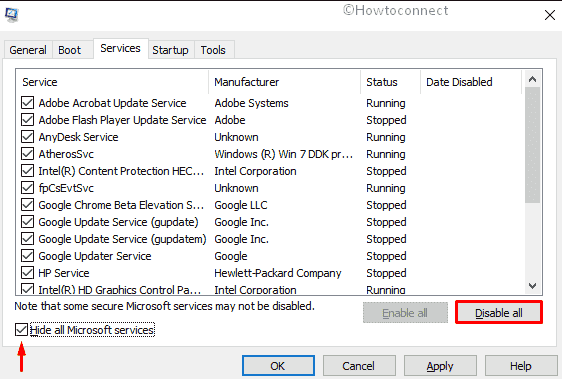Toggle Hide all Microsoft services checkbox
This screenshot has width=562, height=379.
[22, 330]
